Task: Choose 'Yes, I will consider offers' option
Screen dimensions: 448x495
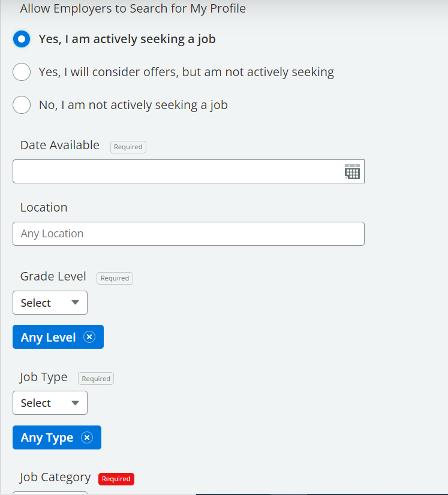Action: coord(22,72)
